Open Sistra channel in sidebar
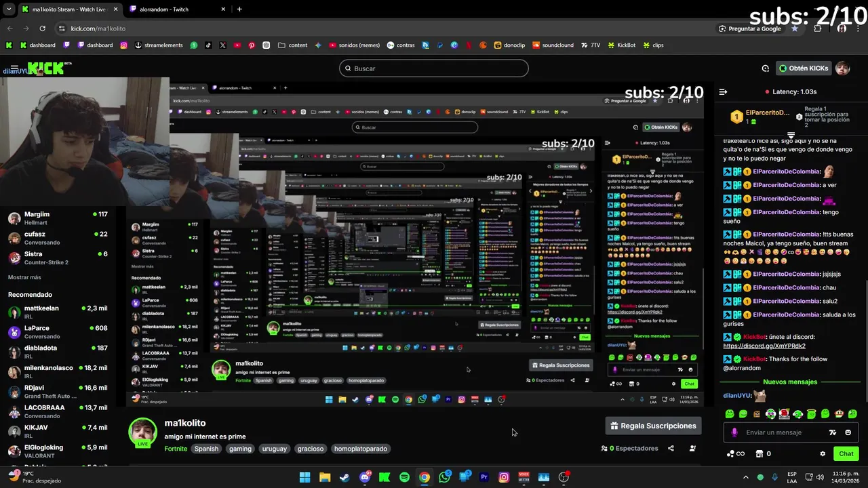Image resolution: width=868 pixels, height=488 pixels. tap(58, 258)
